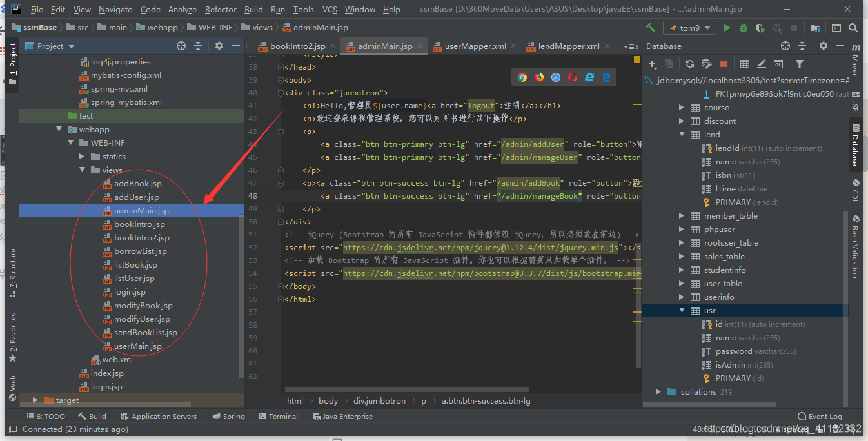Image resolution: width=868 pixels, height=441 pixels.
Task: Expand the statics folder
Action: coord(82,157)
